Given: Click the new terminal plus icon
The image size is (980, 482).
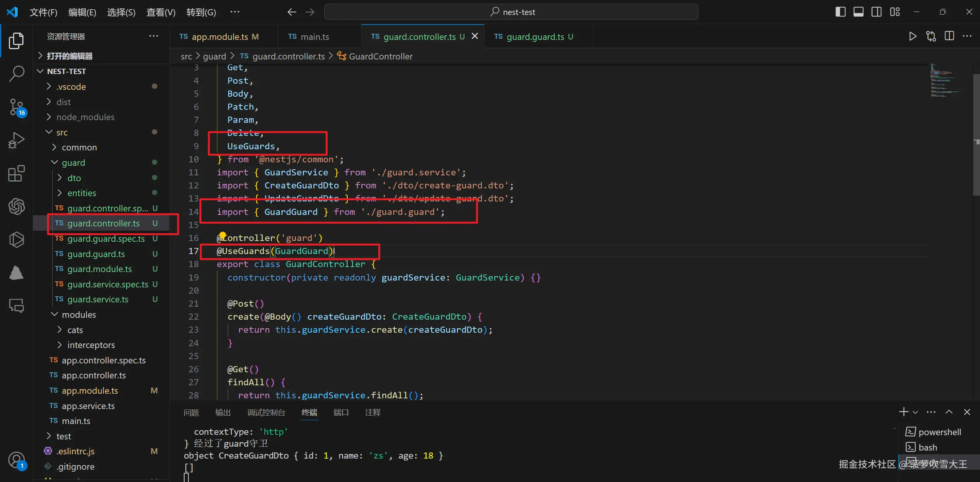Looking at the screenshot, I should [903, 412].
